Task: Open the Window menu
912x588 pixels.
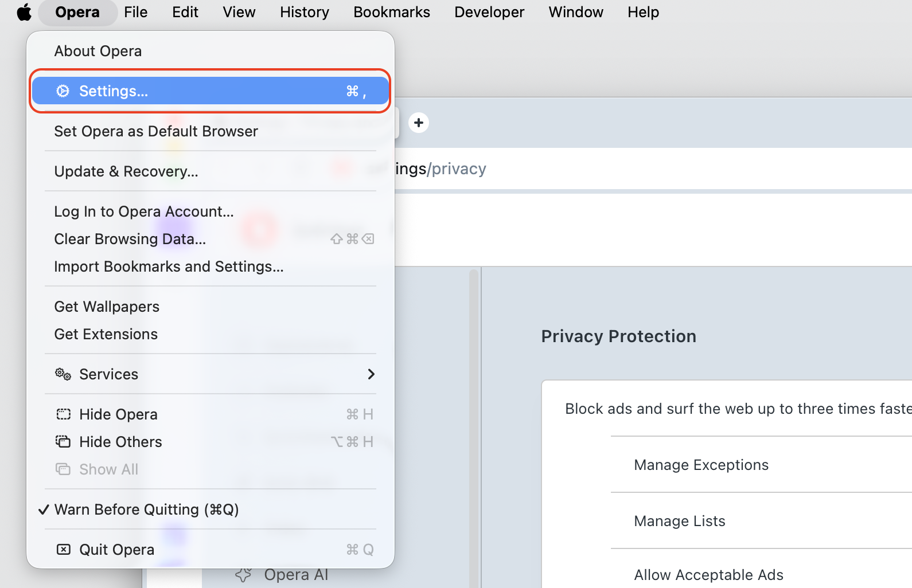Action: click(x=576, y=12)
